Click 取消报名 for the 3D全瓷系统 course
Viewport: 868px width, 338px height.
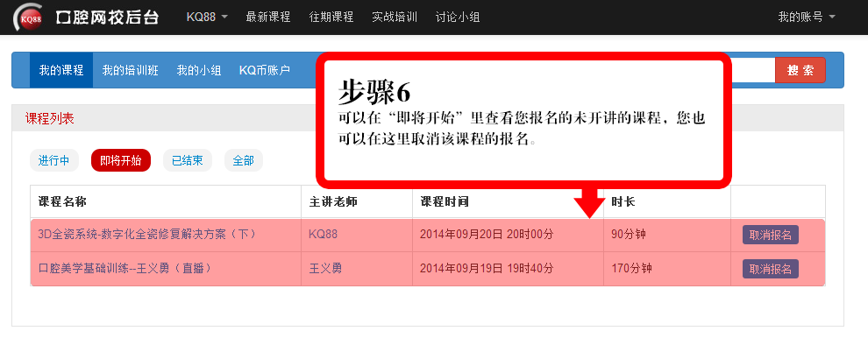coord(771,235)
